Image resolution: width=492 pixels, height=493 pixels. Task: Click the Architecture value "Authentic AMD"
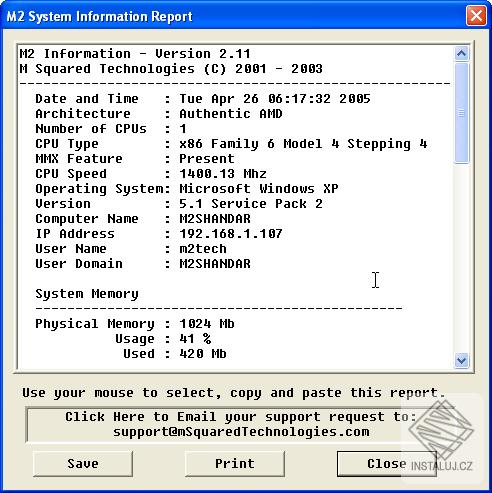(231, 114)
